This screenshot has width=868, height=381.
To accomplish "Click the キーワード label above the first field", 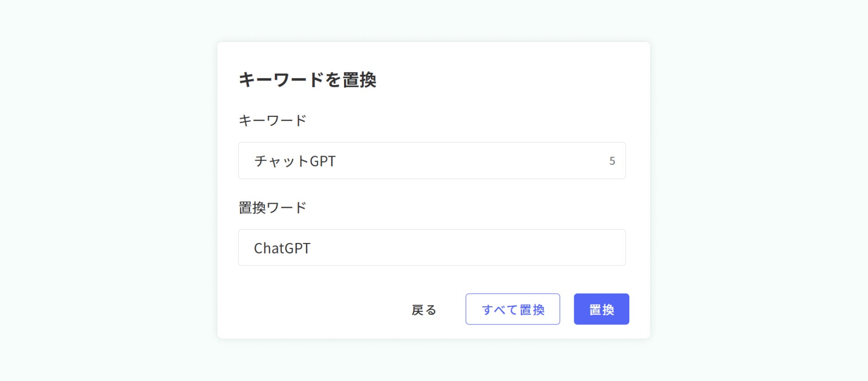I will click(x=273, y=120).
